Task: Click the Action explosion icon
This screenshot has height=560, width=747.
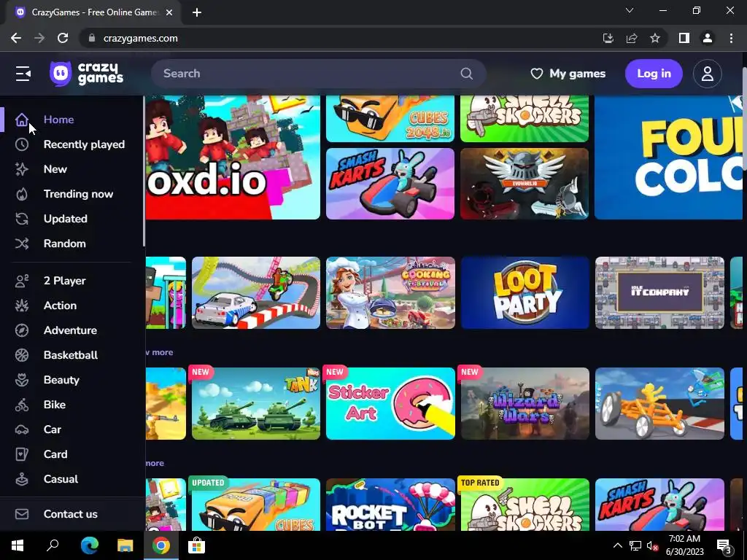Action: click(x=22, y=306)
